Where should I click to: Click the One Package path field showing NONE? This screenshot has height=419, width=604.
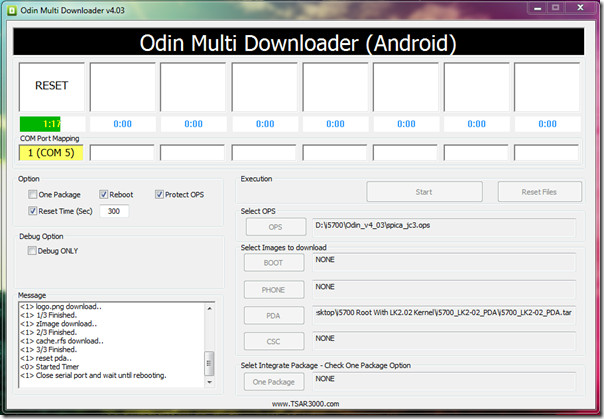pos(444,381)
